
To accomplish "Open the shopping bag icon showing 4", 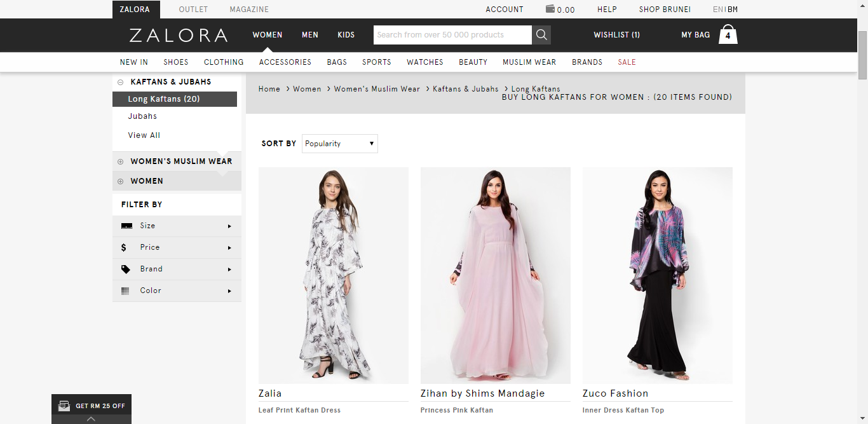I will point(728,34).
